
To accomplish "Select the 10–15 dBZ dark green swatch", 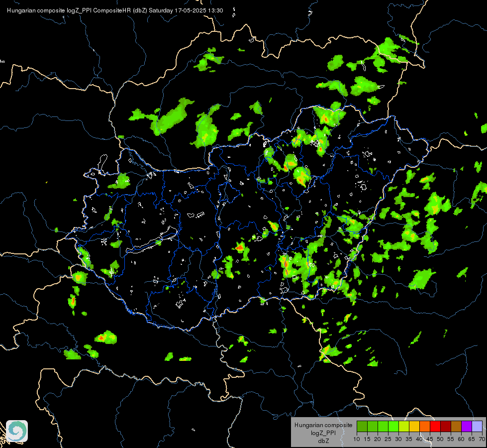I will [x=362, y=426].
